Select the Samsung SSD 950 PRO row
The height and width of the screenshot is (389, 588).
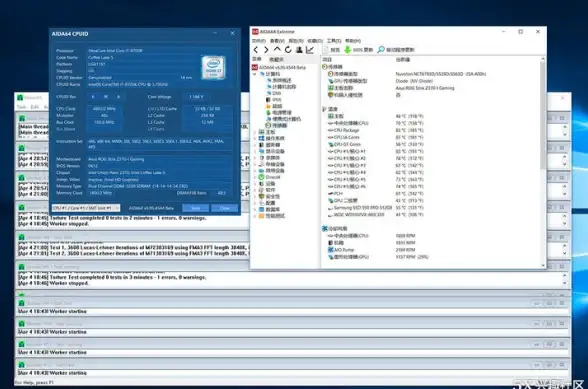coord(375,207)
